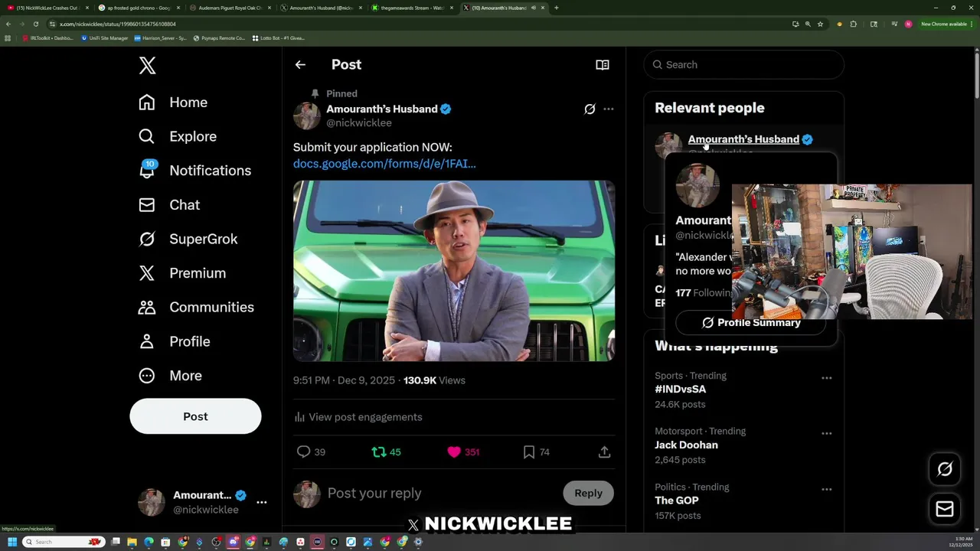Reload the page in Chrome
This screenshot has width=980, height=551.
click(35, 24)
